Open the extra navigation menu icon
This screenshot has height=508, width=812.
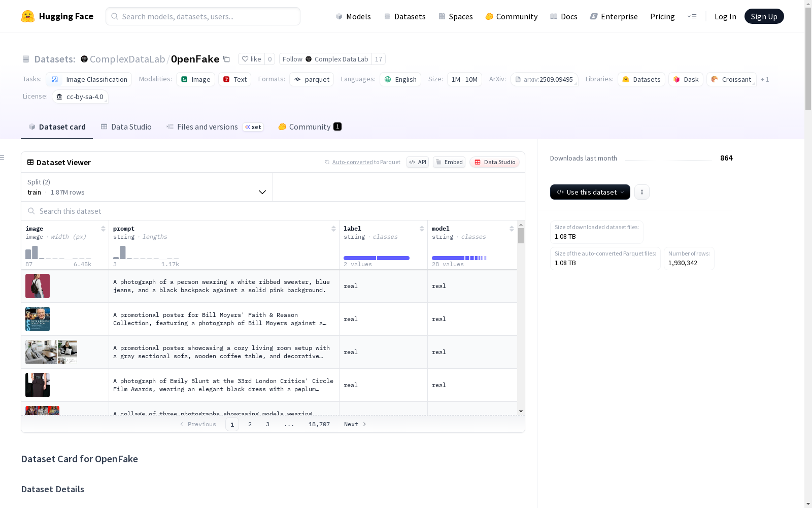point(692,16)
